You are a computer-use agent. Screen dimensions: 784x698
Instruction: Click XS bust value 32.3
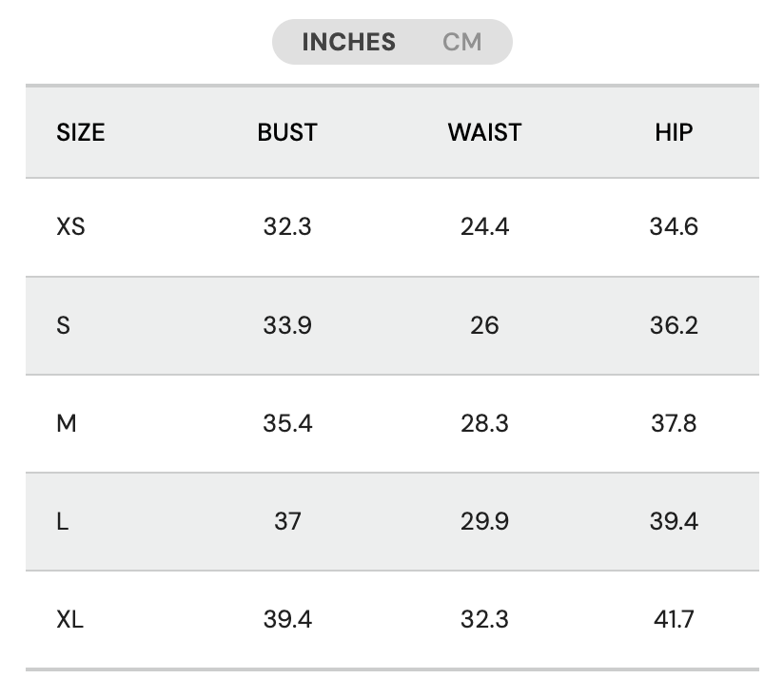(x=287, y=226)
